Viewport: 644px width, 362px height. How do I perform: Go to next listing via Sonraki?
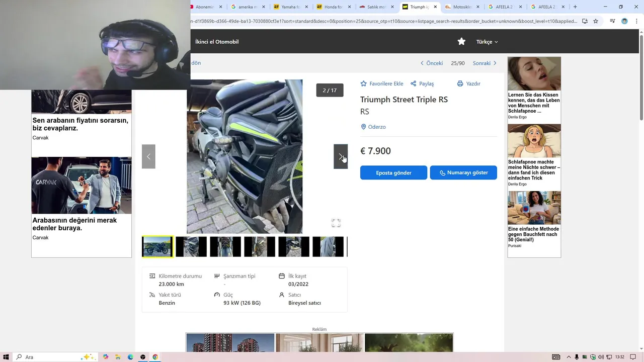tap(485, 63)
